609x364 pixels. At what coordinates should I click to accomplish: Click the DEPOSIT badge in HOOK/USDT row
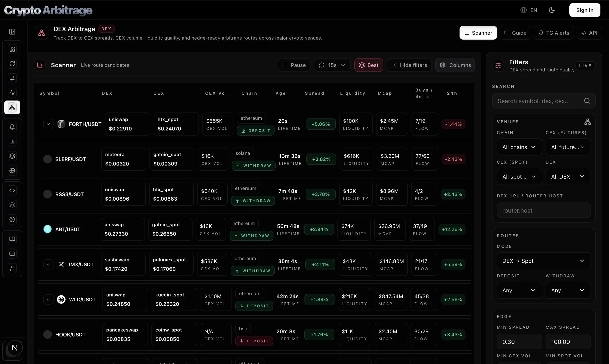click(254, 341)
